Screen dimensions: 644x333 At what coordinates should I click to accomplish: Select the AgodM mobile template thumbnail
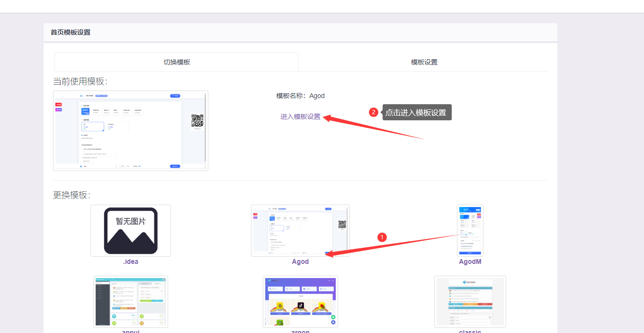point(470,231)
